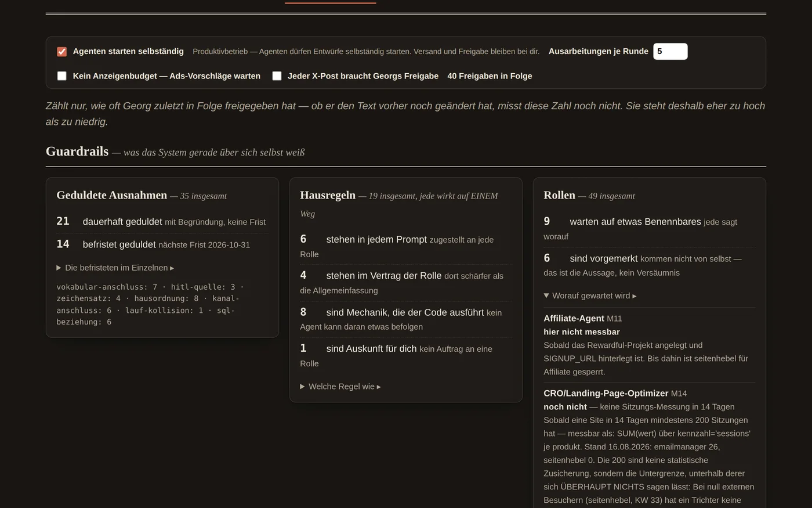The width and height of the screenshot is (812, 508).
Task: Click '8 sind Mechanik' rule row
Action: (405, 319)
